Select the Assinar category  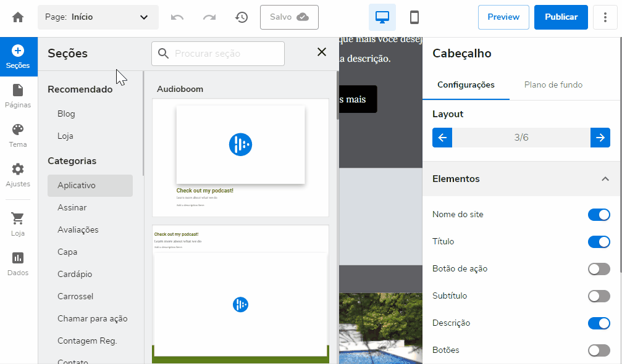point(72,207)
